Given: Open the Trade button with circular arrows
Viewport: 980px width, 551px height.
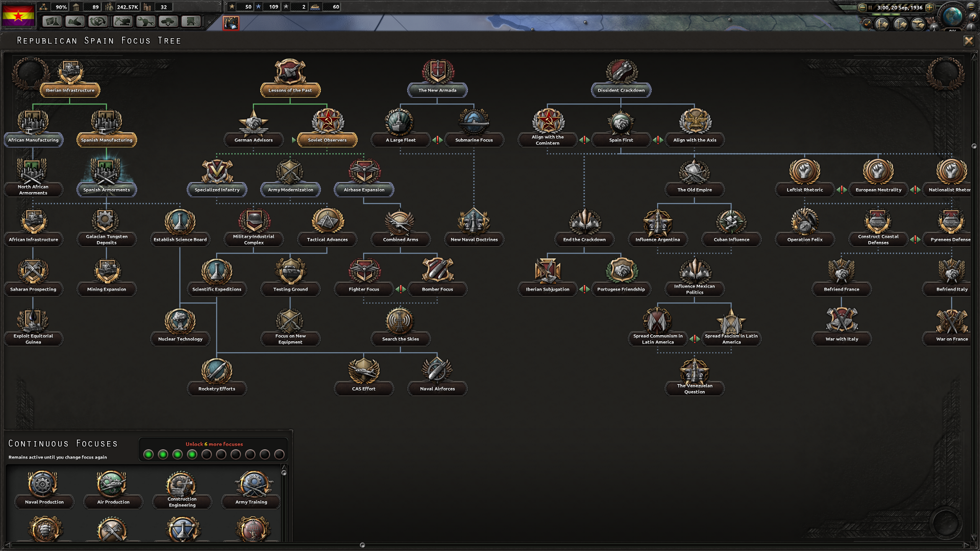Looking at the screenshot, I should coord(98,22).
